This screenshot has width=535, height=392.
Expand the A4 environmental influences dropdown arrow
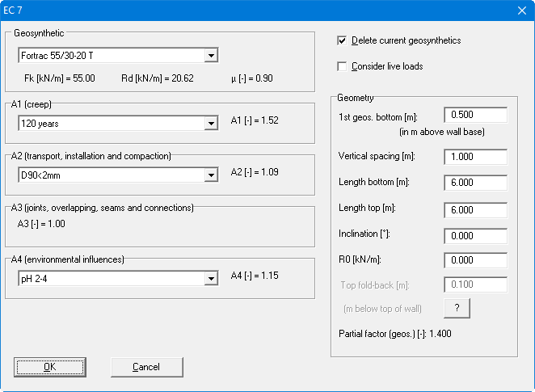pos(211,279)
